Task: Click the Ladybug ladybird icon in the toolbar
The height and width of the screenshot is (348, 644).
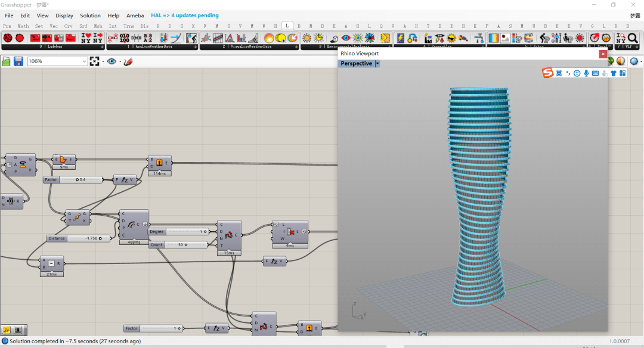Action: pos(8,38)
